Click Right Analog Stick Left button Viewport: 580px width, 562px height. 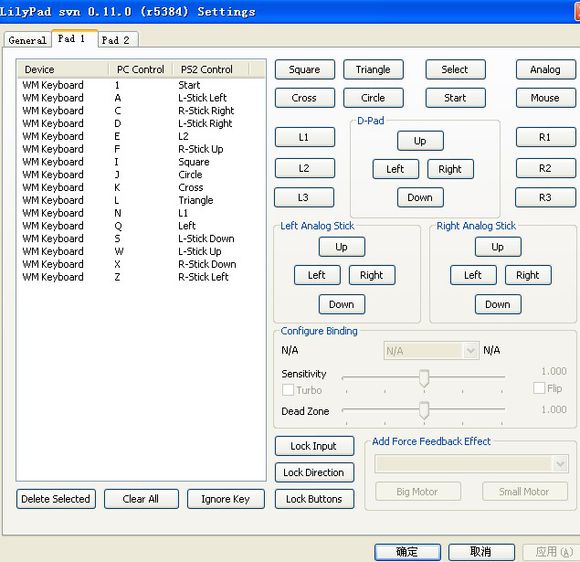pyautogui.click(x=473, y=275)
